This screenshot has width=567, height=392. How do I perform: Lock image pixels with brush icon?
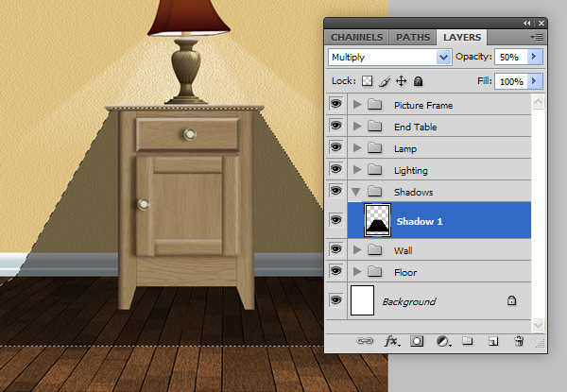(386, 82)
